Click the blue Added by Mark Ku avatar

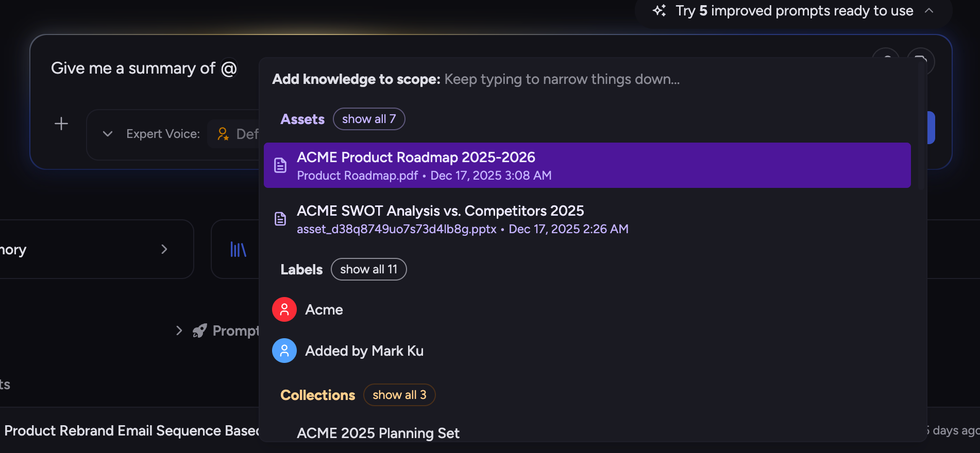284,351
